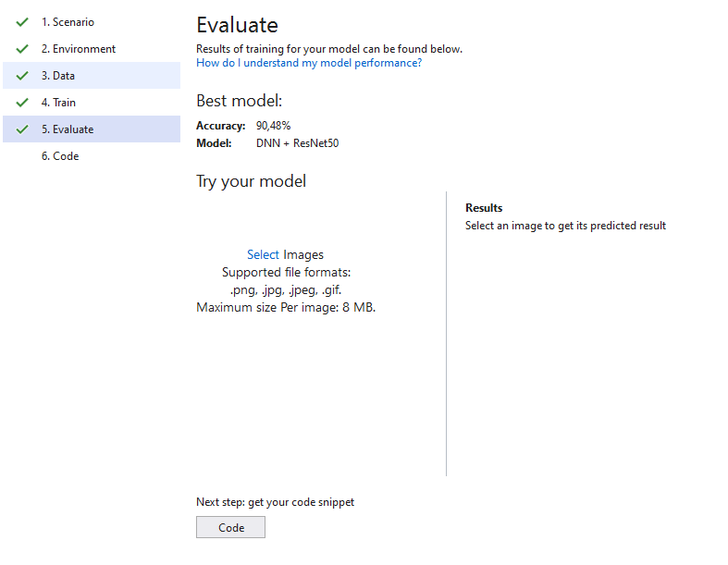Go to the 2. Environment step
The height and width of the screenshot is (565, 728).
92,49
